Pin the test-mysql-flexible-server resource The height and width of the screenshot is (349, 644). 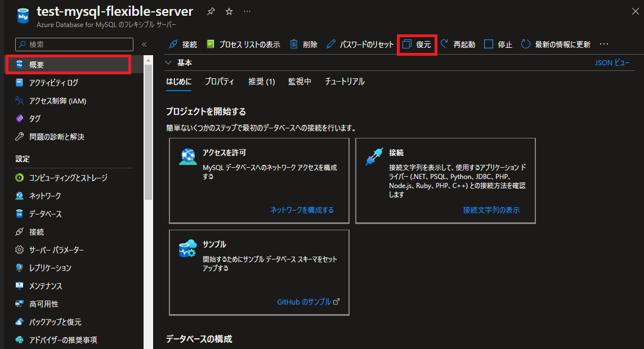[211, 11]
